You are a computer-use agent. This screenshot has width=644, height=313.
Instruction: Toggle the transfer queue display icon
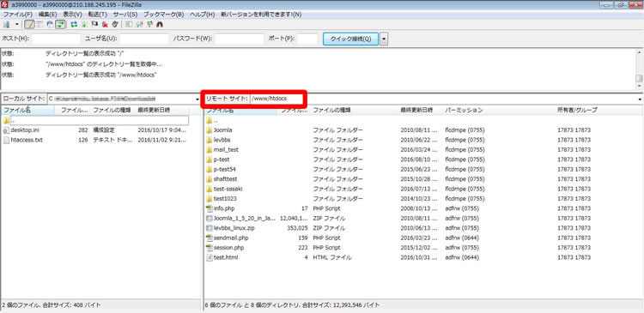pos(60,24)
